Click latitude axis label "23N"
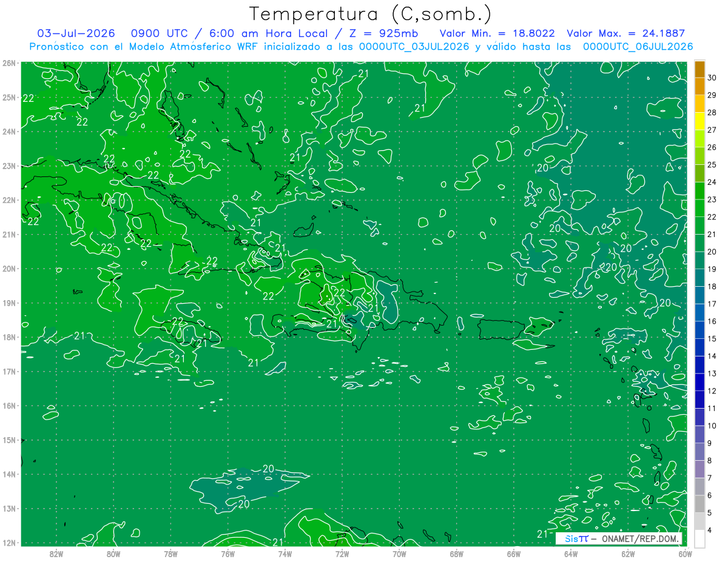 [9, 166]
